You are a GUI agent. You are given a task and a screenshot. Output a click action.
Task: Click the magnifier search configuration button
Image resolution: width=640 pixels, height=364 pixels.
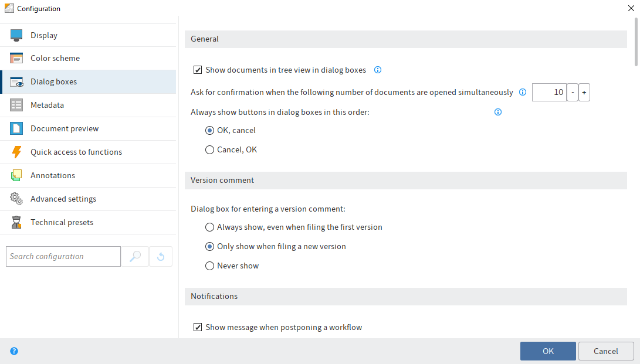coord(135,257)
